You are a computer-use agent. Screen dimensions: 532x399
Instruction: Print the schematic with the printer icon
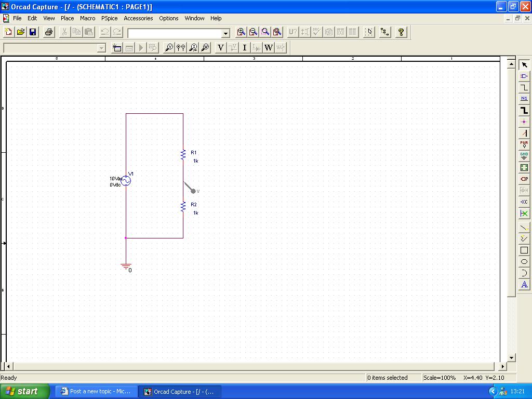pos(49,32)
